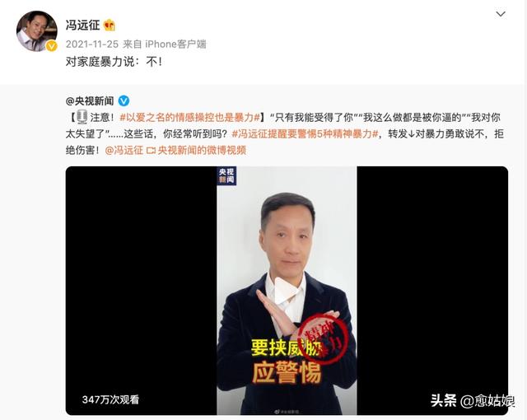Click the blue verified badge beside 央视新闻

point(124,100)
